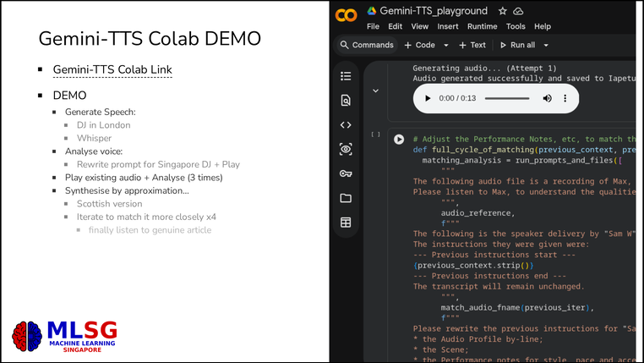The image size is (644, 363).
Task: Select the 'Scottish version' bullet
Action: (109, 204)
